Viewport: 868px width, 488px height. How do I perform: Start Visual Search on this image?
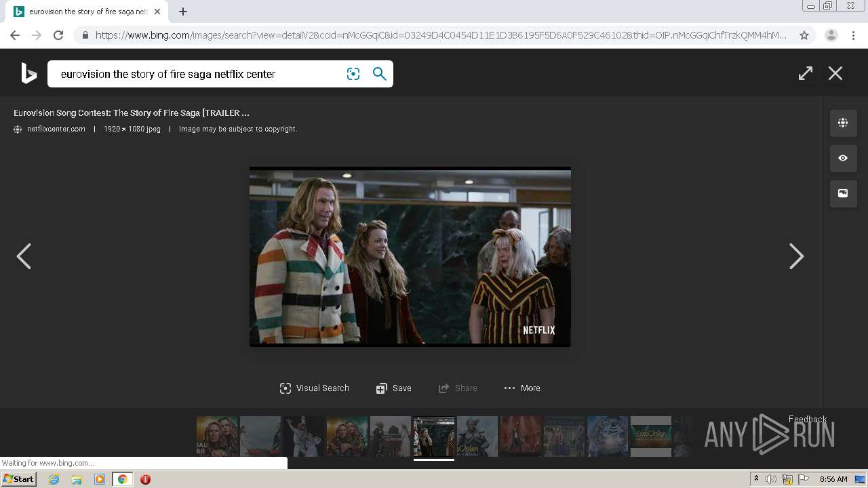point(315,388)
